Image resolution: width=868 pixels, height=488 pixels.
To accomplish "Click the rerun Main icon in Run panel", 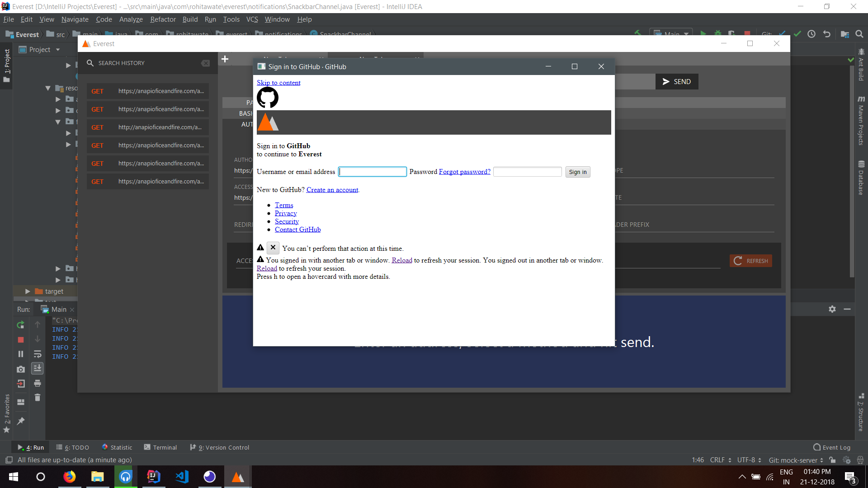I will tap(20, 325).
